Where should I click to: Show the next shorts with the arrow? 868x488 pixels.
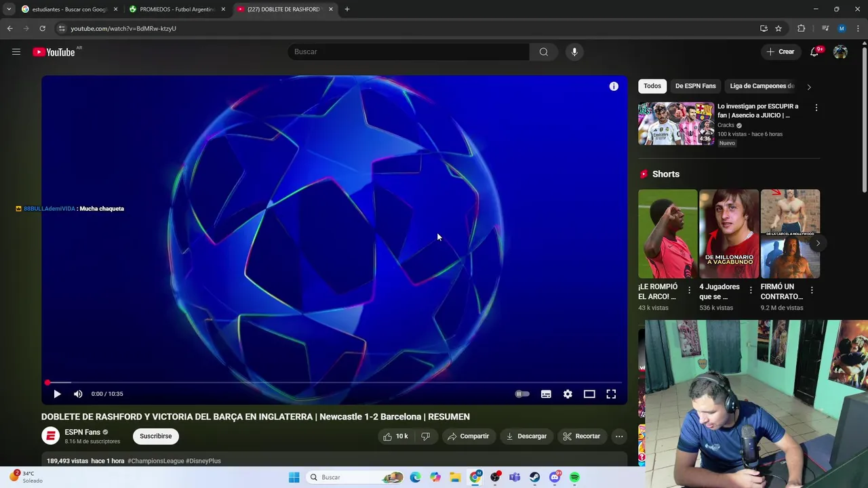point(818,243)
